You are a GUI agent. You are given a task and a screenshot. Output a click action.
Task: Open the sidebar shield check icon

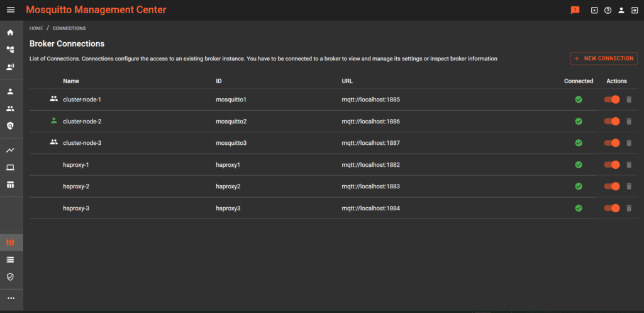tap(10, 276)
